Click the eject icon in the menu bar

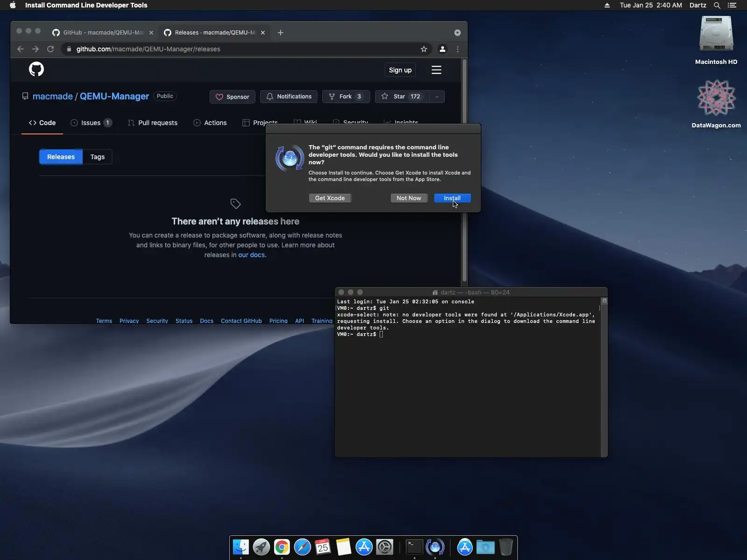point(607,5)
